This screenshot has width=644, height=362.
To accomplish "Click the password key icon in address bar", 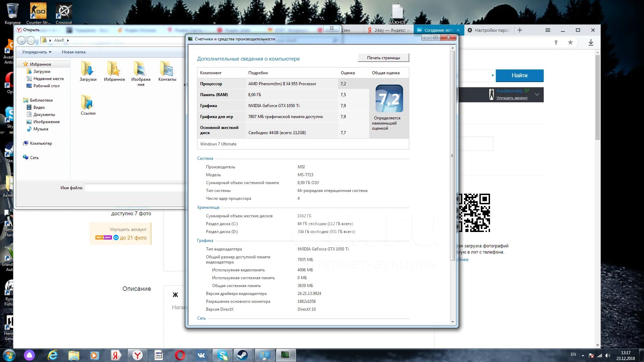I will (x=556, y=42).
